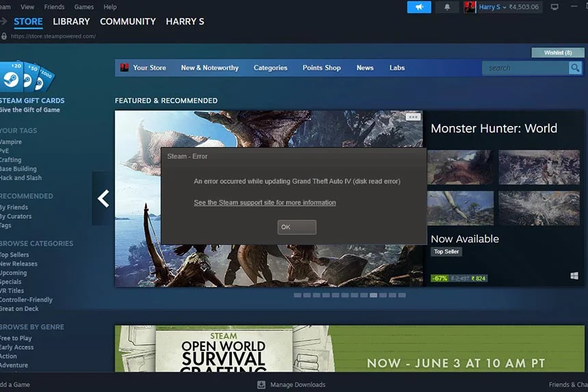
Task: Open Your Store dropdown
Action: [x=149, y=68]
